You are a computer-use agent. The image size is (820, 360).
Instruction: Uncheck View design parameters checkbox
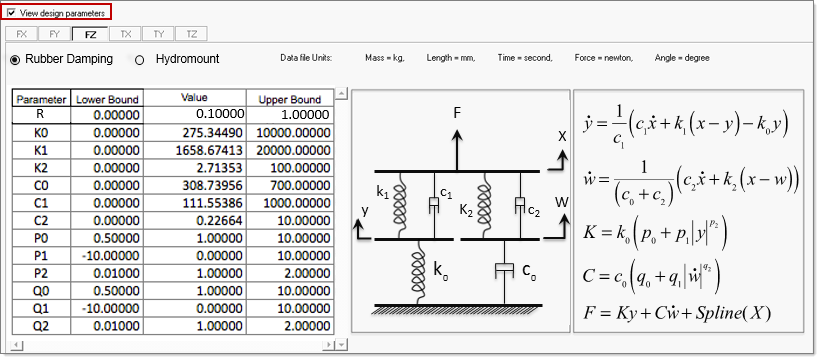(12, 13)
